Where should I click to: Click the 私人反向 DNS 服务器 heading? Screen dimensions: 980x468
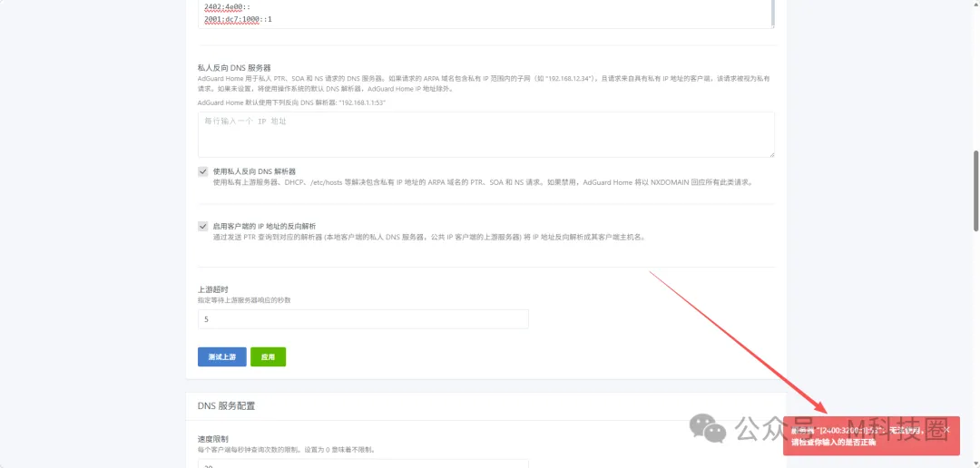tap(234, 67)
